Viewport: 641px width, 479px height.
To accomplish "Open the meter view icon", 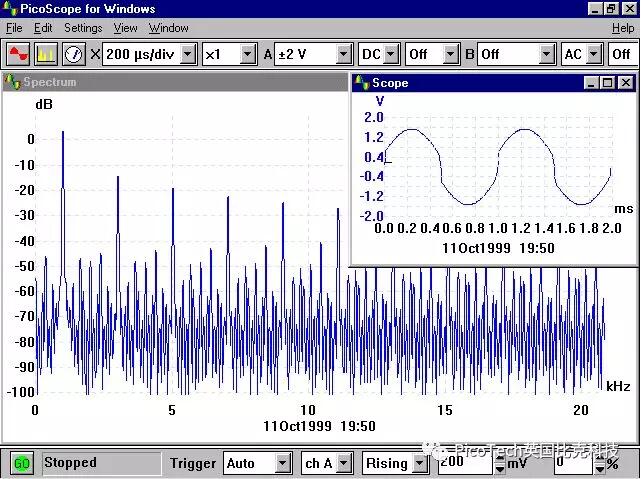I will point(74,54).
